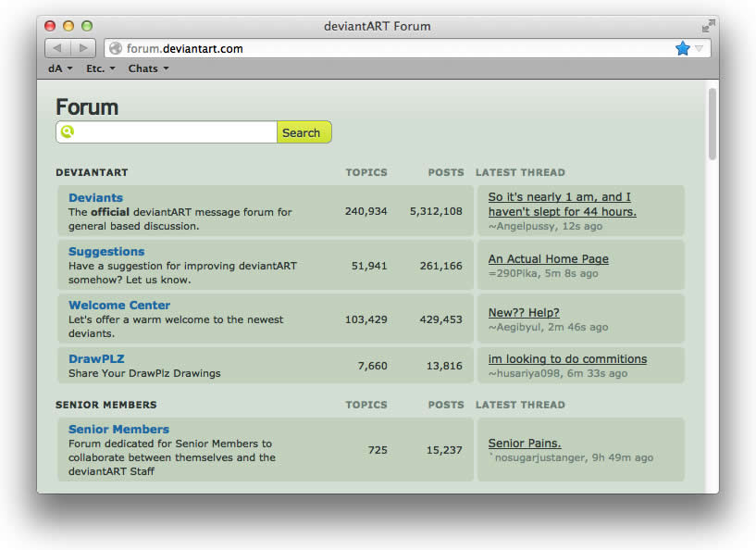
Task: Click the Senior Members topics count 725
Action: pos(378,450)
